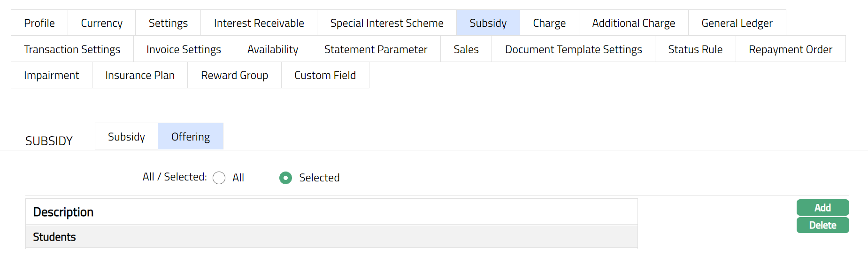
Task: Select the Offering sub-tab
Action: point(191,137)
